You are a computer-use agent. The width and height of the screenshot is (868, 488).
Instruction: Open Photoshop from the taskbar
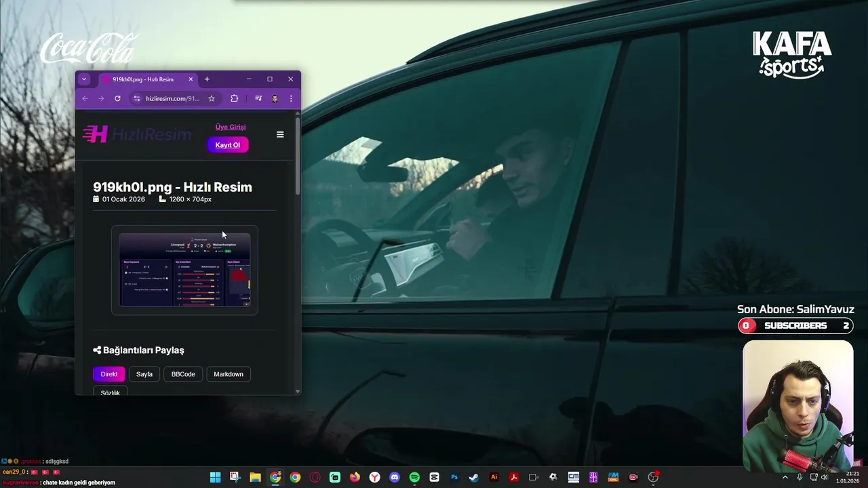454,477
